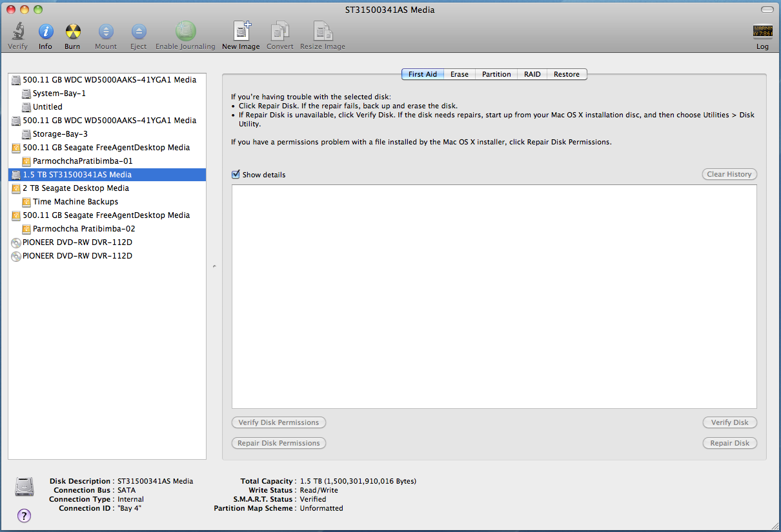Screen dimensions: 781x532
Task: Create a New Image from toolbar
Action: pyautogui.click(x=241, y=31)
